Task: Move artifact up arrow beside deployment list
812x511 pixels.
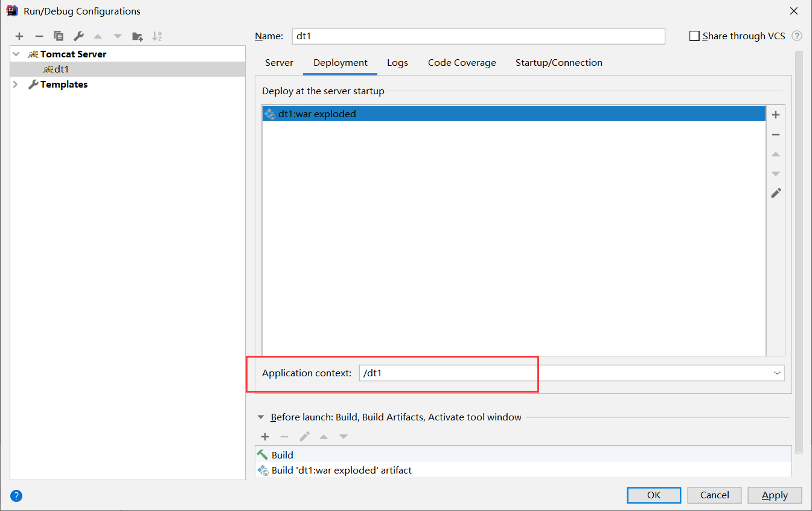Action: coord(776,155)
